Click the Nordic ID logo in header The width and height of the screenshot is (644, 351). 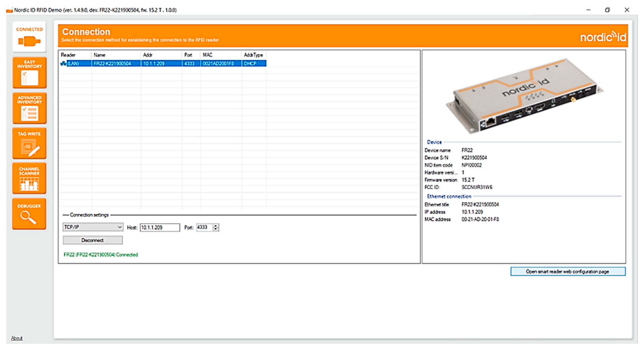[x=603, y=37]
